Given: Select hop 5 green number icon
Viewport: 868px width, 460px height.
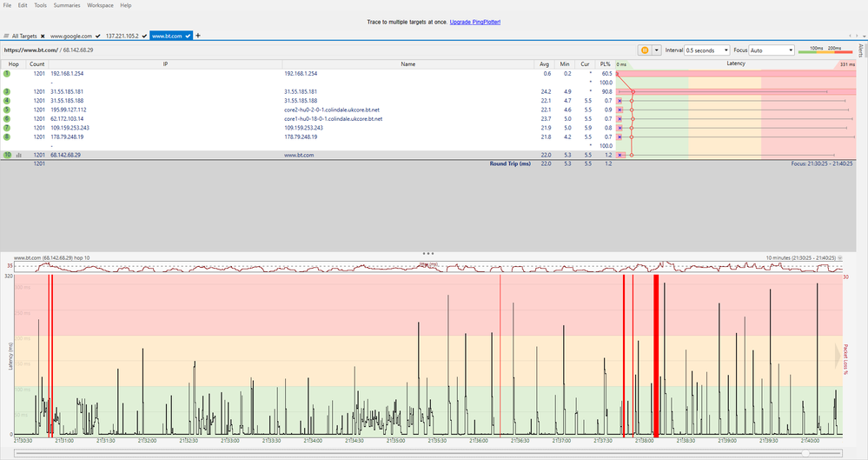Looking at the screenshot, I should pyautogui.click(x=7, y=110).
